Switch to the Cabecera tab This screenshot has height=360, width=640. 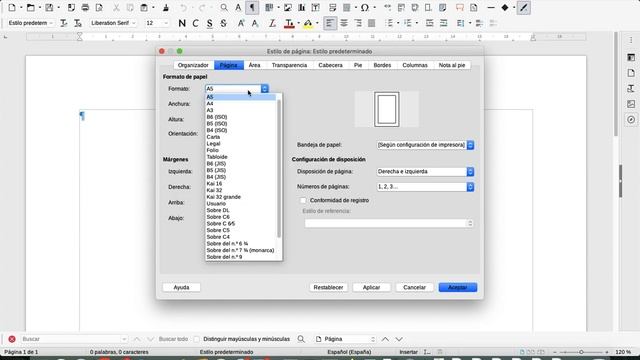(x=330, y=65)
